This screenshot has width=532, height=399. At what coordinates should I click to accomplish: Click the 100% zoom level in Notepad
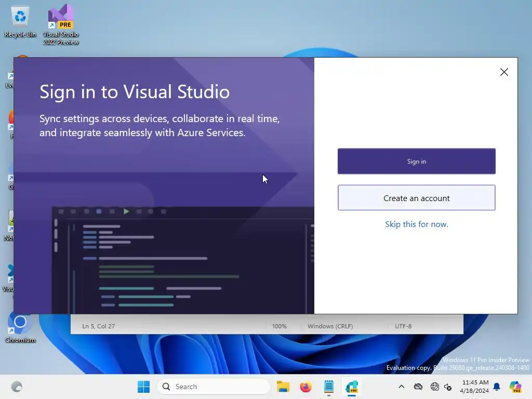(x=279, y=326)
